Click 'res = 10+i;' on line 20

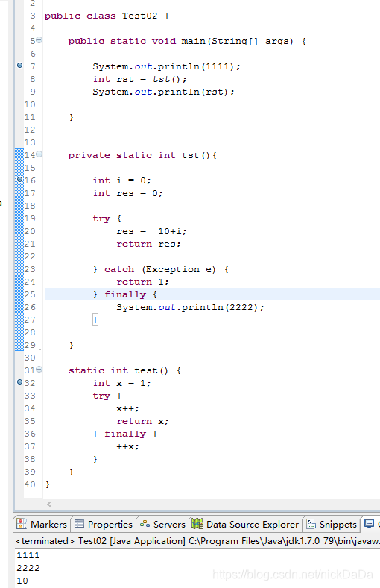151,231
